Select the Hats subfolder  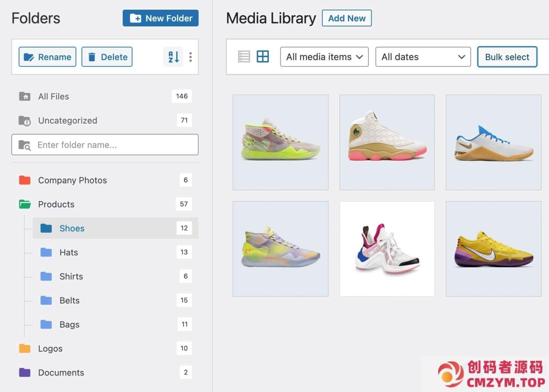[x=69, y=252]
